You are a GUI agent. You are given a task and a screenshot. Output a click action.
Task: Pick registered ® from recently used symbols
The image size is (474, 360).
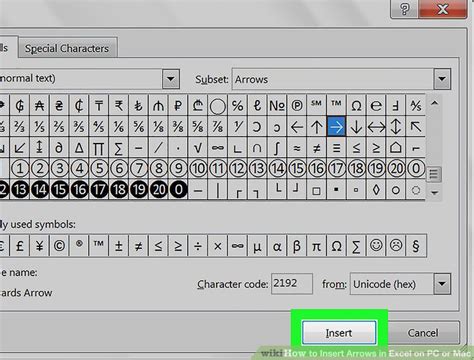click(79, 246)
